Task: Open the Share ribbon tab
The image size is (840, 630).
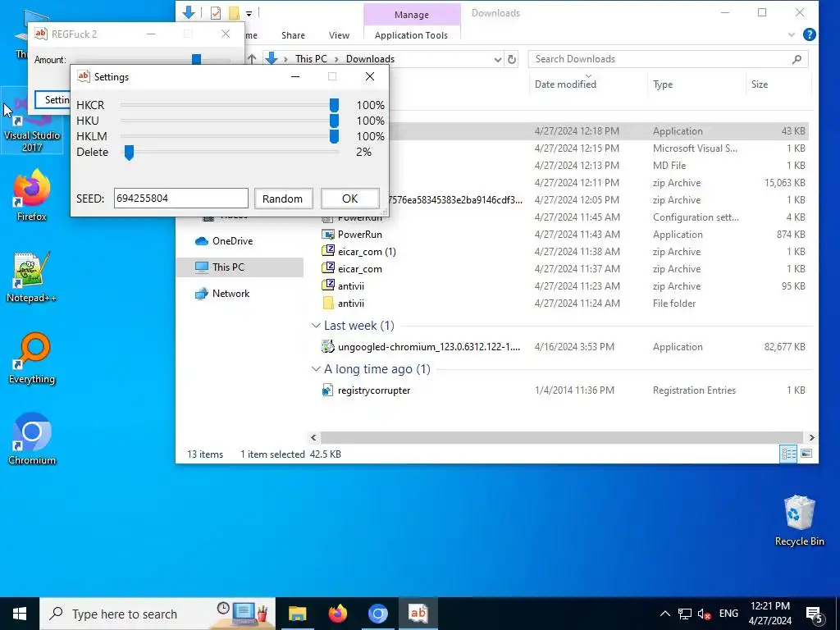Action: pyautogui.click(x=293, y=35)
